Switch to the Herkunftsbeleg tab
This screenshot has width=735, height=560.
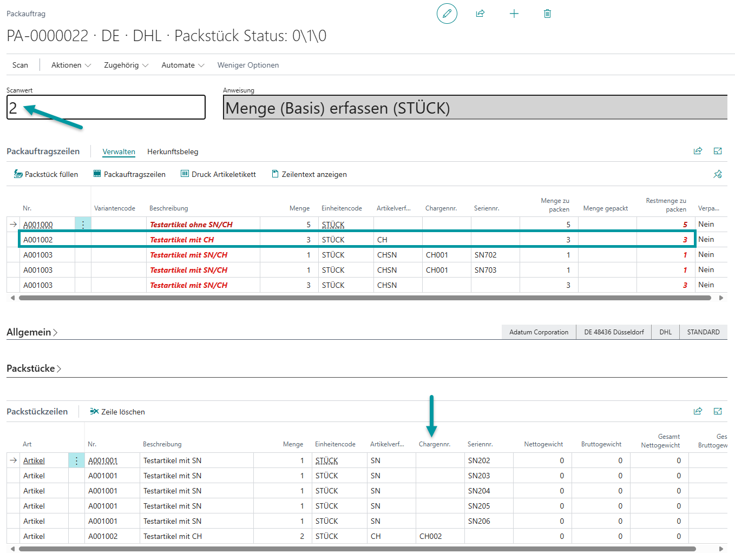point(173,151)
